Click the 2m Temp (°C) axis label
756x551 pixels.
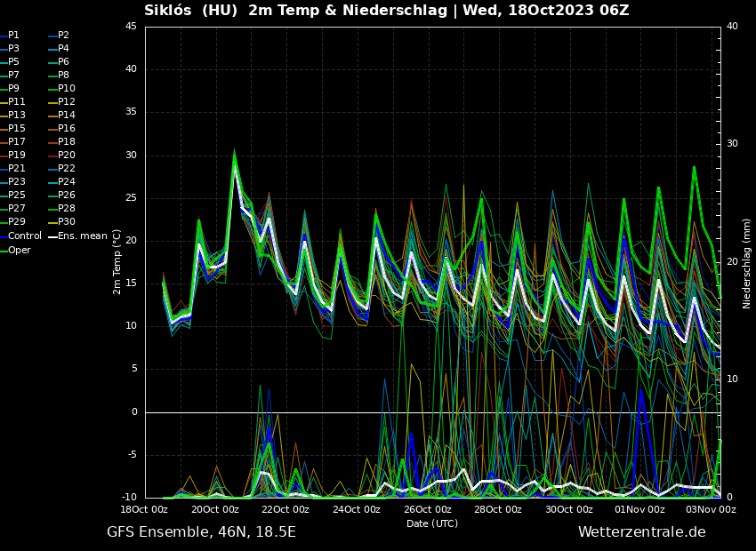117,261
